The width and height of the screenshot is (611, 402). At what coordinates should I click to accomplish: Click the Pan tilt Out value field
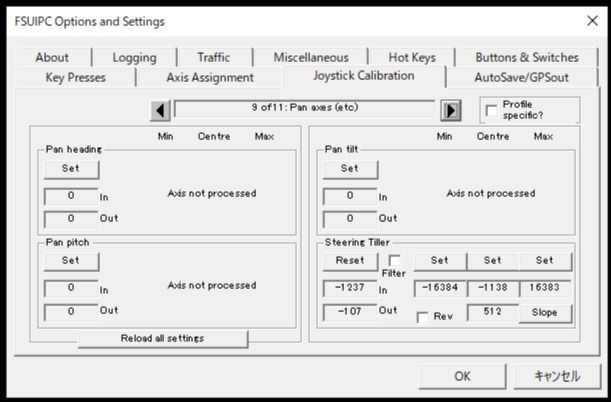pyautogui.click(x=350, y=219)
